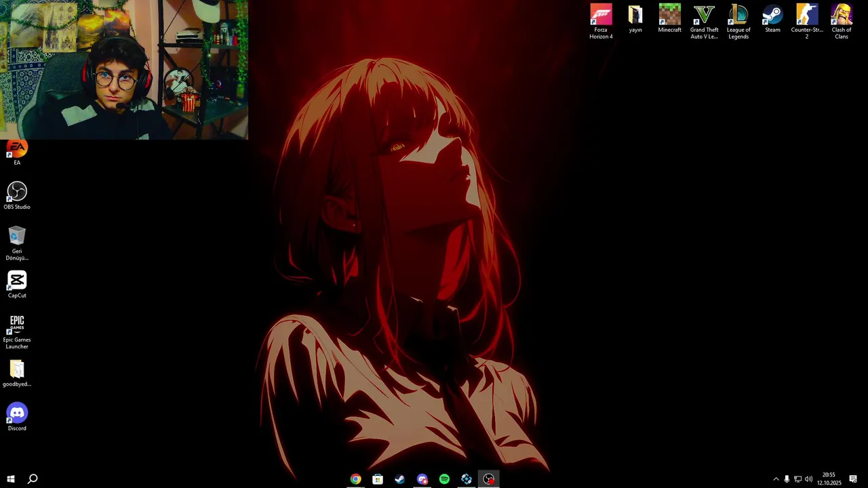Screen dimensions: 868x488
Task: Switch to Steam in the taskbar
Action: [400, 479]
